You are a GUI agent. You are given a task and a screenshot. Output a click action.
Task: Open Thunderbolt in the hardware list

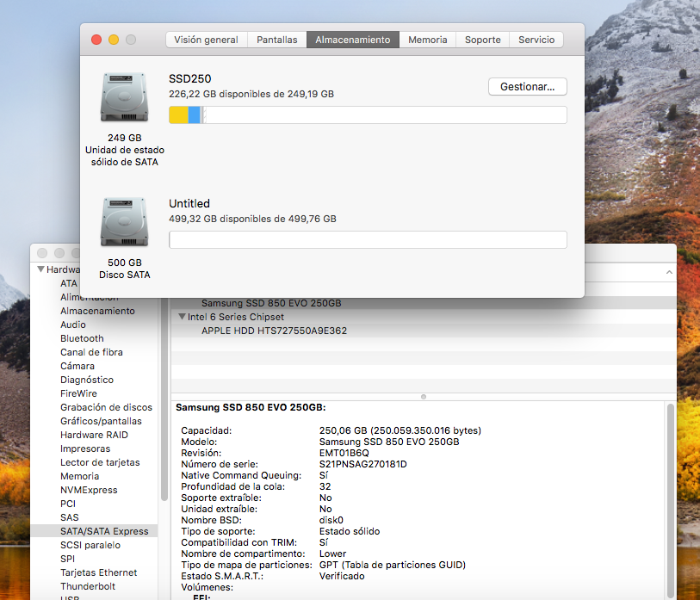[88, 586]
